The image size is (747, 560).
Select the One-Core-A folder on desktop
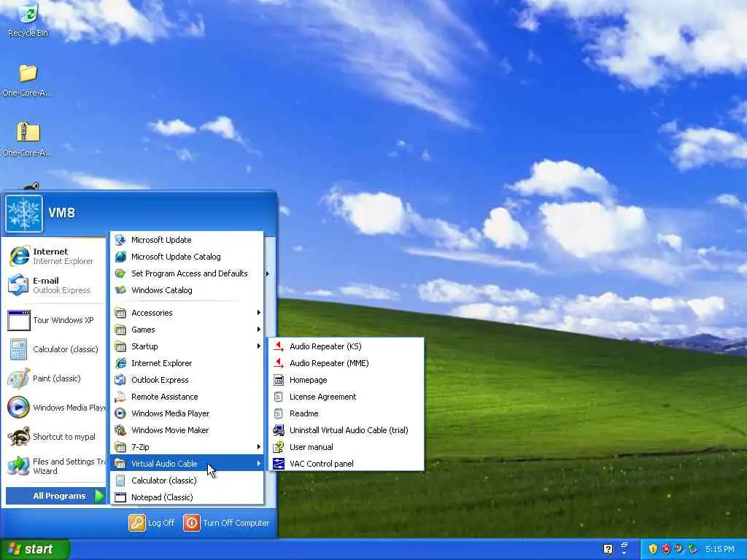pyautogui.click(x=28, y=74)
